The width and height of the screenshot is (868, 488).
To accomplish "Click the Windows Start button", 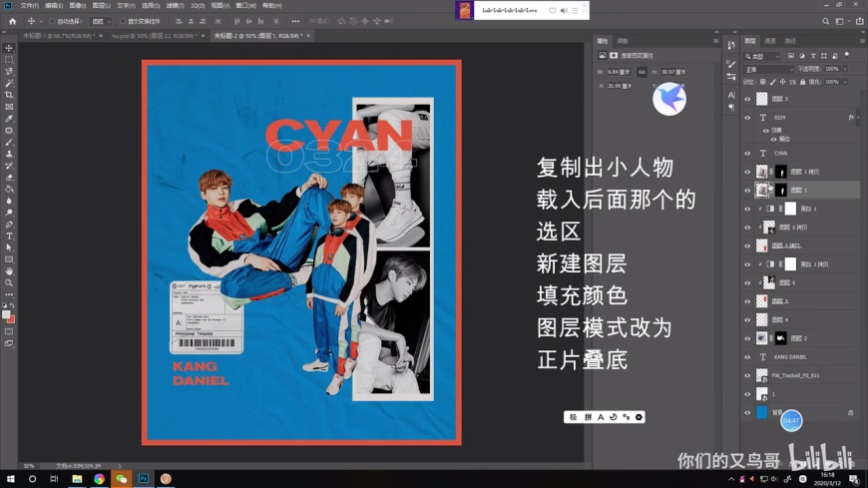I will point(11,479).
